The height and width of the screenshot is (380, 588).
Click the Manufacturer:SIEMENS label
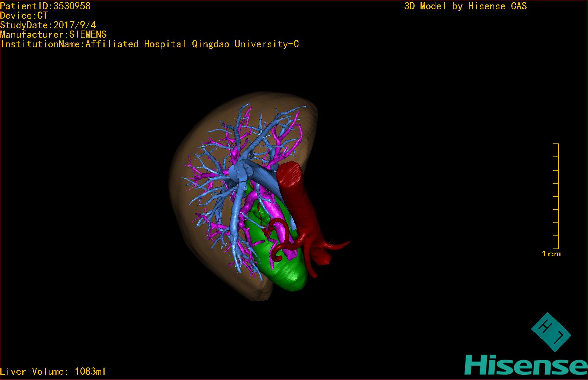(53, 35)
